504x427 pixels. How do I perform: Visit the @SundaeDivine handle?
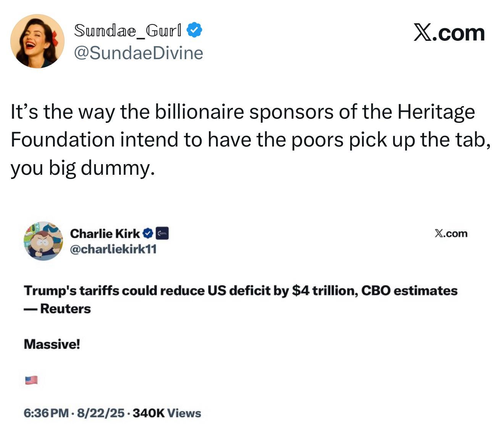[138, 53]
